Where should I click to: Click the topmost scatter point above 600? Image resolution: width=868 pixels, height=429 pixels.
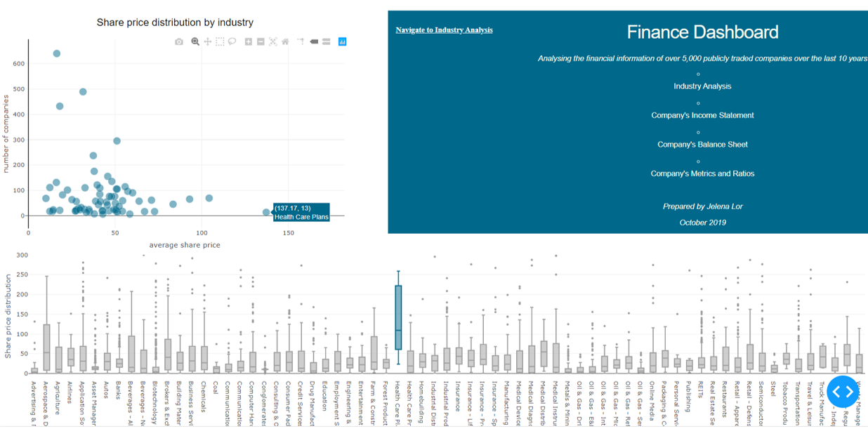pyautogui.click(x=57, y=53)
